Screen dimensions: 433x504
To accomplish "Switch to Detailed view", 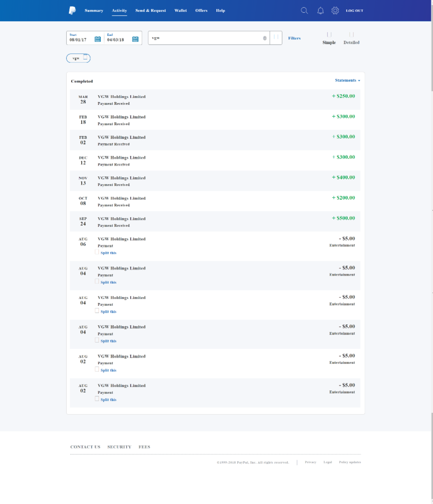I will pos(351,38).
